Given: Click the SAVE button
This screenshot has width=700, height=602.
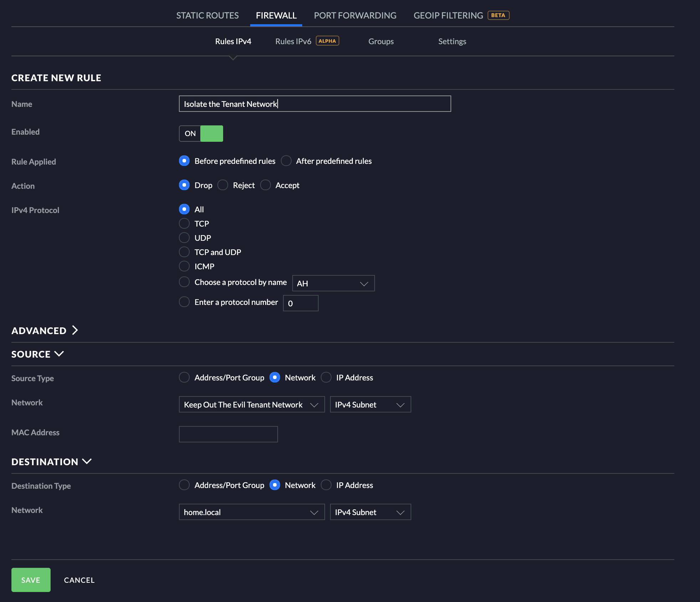Looking at the screenshot, I should [31, 580].
